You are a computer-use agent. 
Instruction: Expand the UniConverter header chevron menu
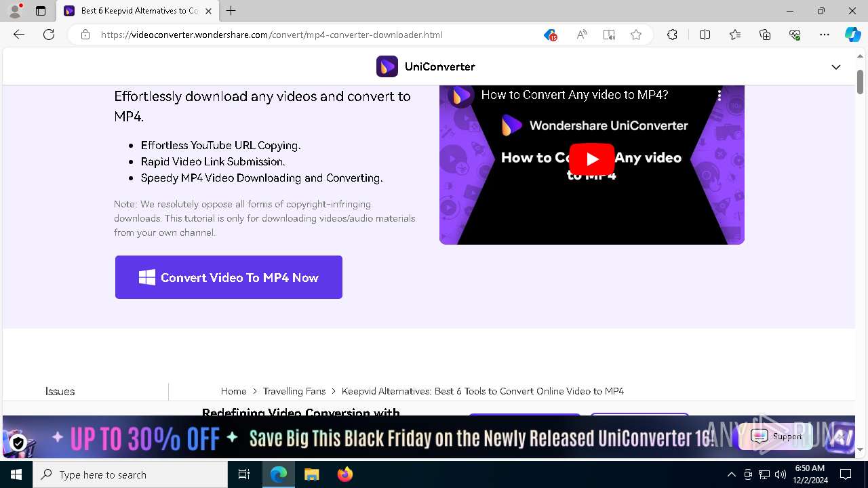836,67
